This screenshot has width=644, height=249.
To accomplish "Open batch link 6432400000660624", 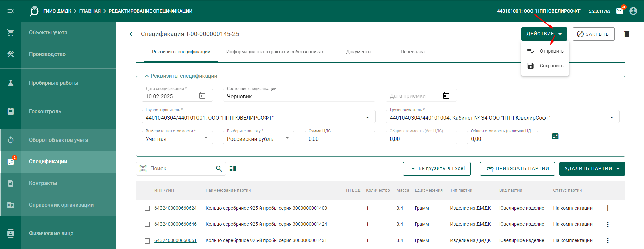I will (176, 208).
